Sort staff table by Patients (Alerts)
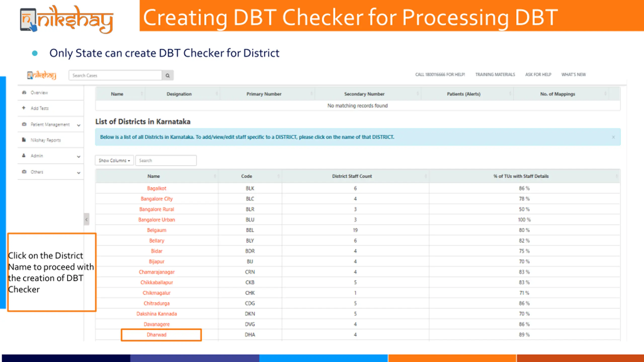Screen dimensions: 644x362 pos(467,94)
